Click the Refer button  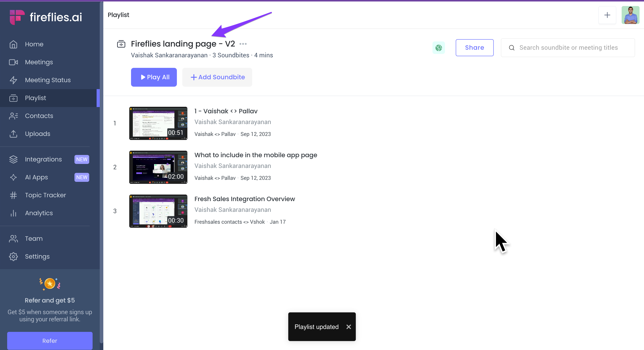coord(50,341)
